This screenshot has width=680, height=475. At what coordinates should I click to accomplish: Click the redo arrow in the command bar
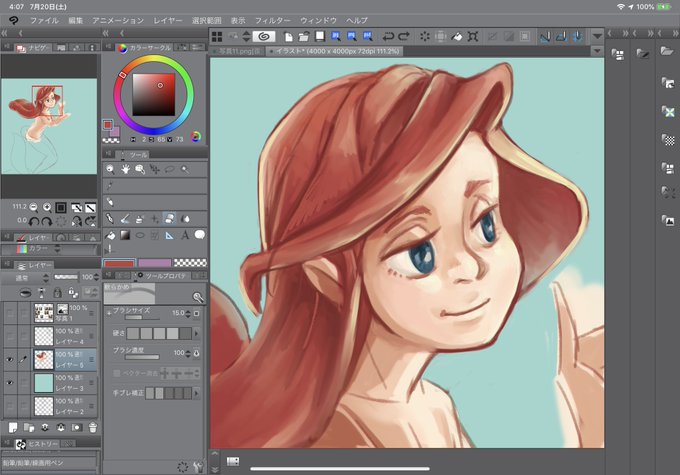(404, 36)
